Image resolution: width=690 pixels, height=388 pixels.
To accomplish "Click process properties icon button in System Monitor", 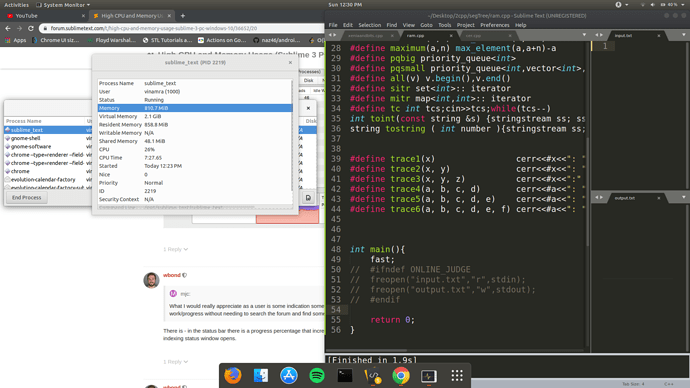I will pos(308,198).
